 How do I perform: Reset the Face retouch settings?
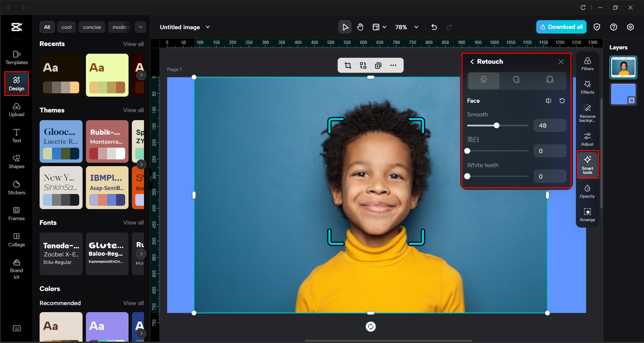(x=562, y=101)
